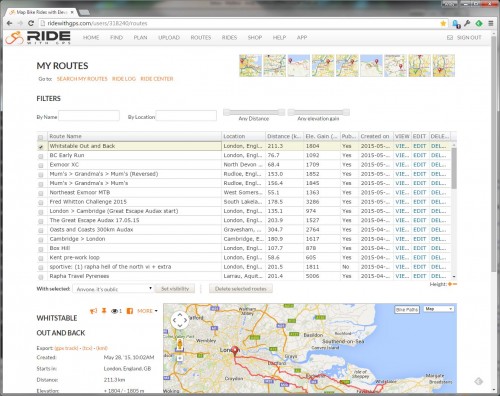
Task: Uncheck the Whitstable Out and Back checkbox
Action: pos(41,147)
